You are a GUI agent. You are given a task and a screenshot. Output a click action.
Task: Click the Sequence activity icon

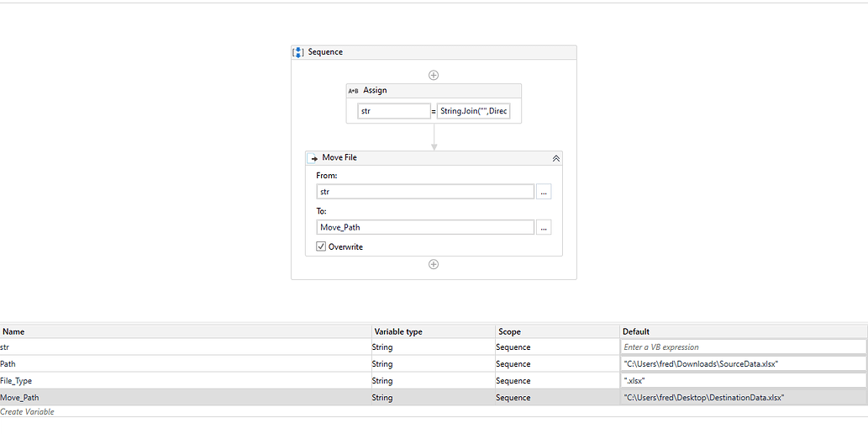point(297,52)
